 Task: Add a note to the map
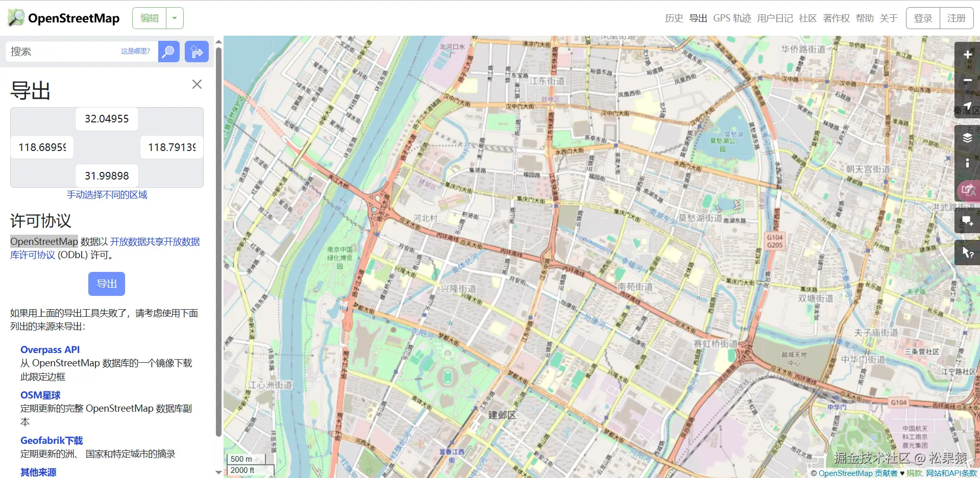[967, 220]
